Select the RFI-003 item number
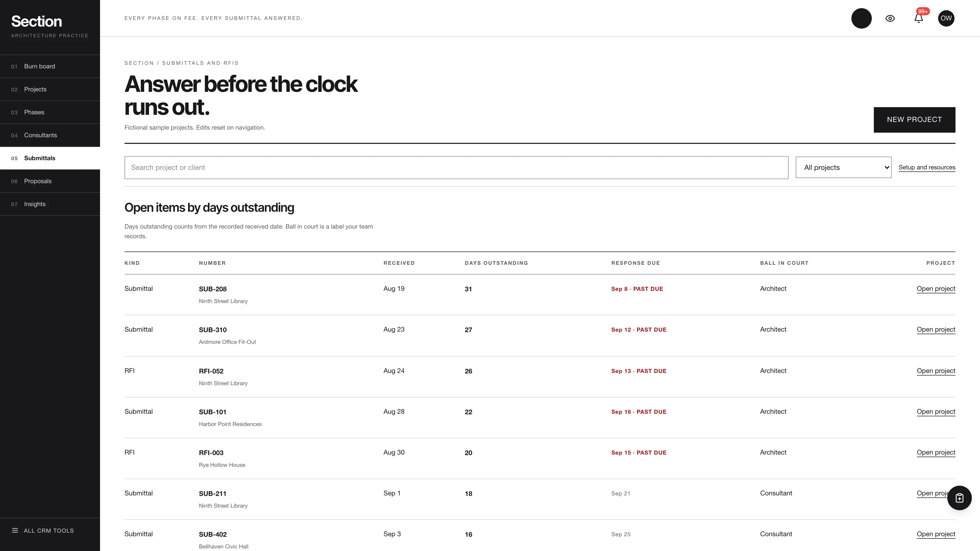This screenshot has height=551, width=980. point(211,453)
